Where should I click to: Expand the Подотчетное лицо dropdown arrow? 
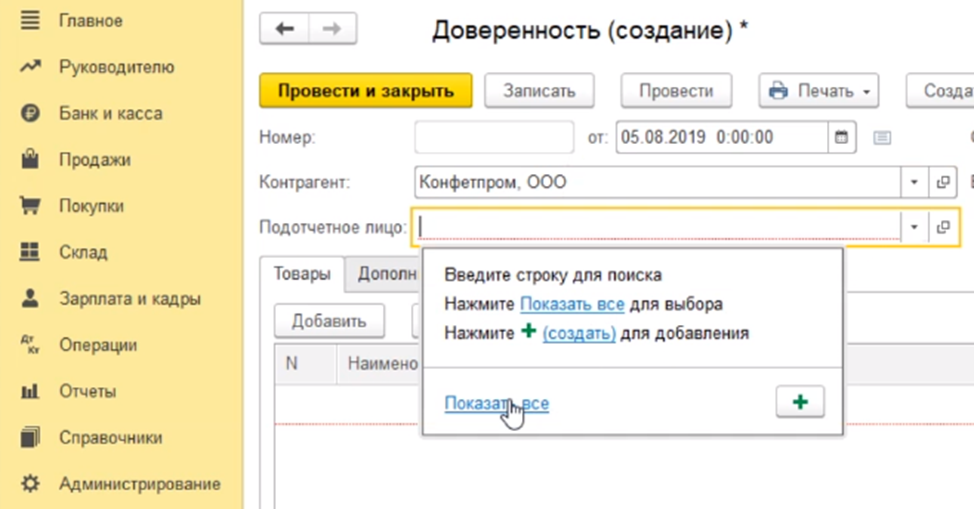point(914,228)
